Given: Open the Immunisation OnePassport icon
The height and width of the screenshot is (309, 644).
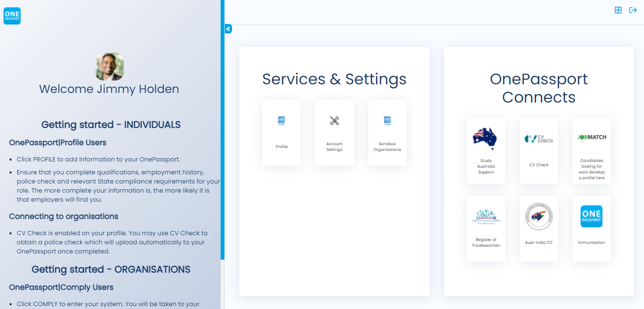Looking at the screenshot, I should coord(591,217).
